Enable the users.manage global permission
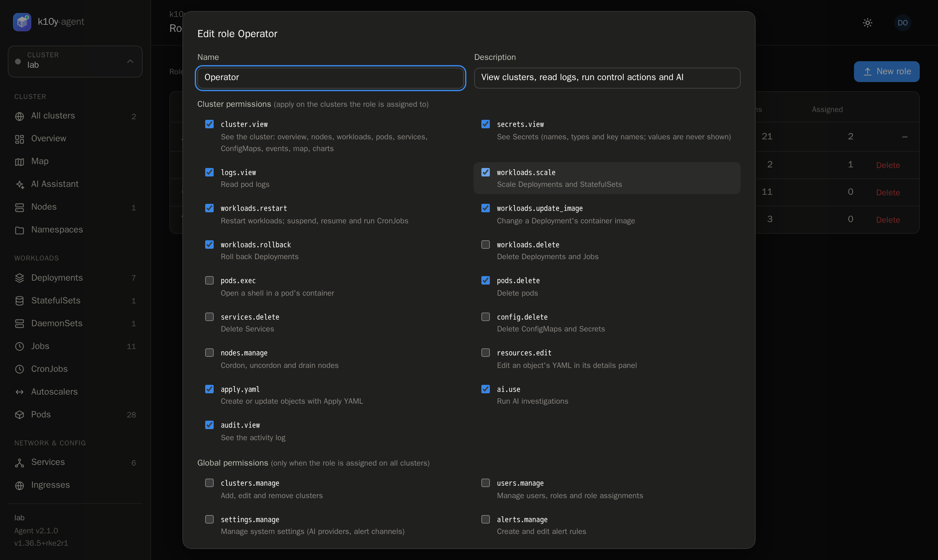 (485, 483)
